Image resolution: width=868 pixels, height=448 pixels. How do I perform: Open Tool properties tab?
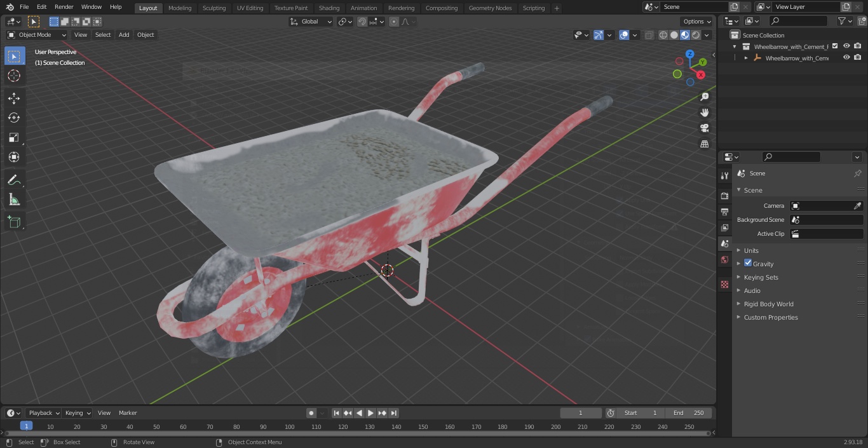(724, 176)
